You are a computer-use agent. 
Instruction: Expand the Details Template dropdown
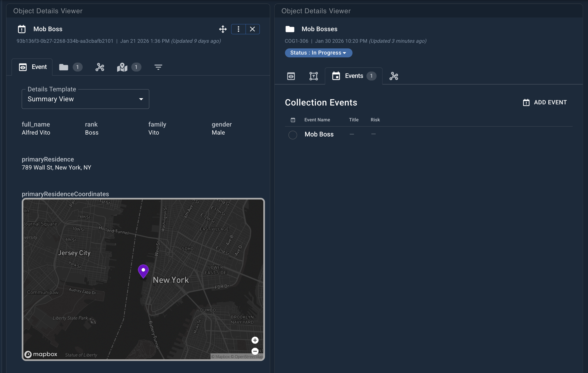[85, 99]
